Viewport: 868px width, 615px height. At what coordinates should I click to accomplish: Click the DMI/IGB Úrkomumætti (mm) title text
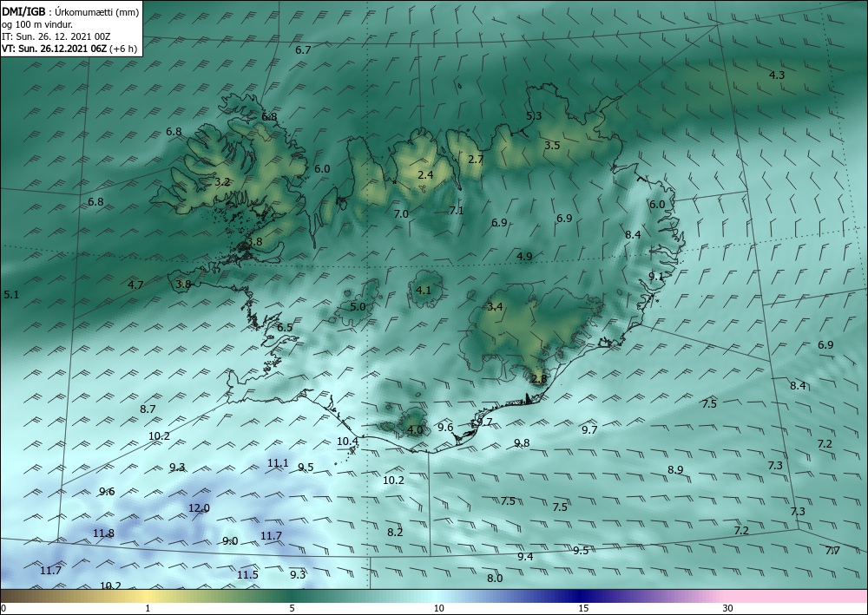click(x=70, y=12)
